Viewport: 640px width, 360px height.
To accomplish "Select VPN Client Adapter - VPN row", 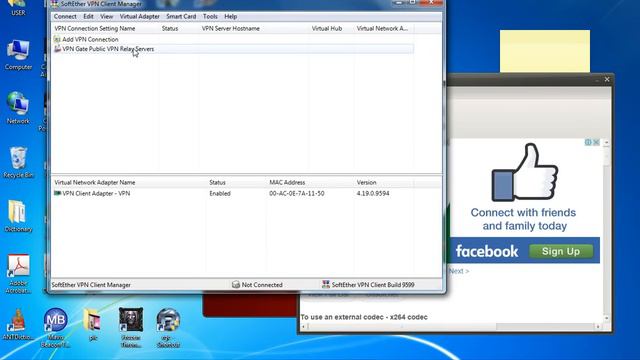I will [x=96, y=193].
